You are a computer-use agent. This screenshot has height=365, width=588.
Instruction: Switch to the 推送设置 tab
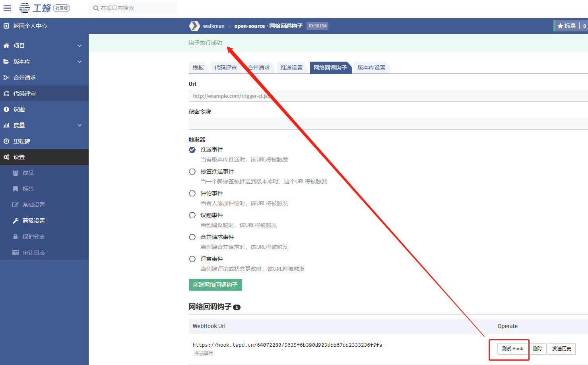point(291,68)
